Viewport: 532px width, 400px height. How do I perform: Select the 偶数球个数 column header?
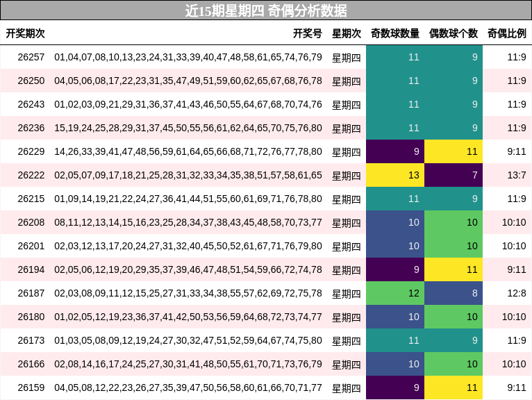(454, 33)
